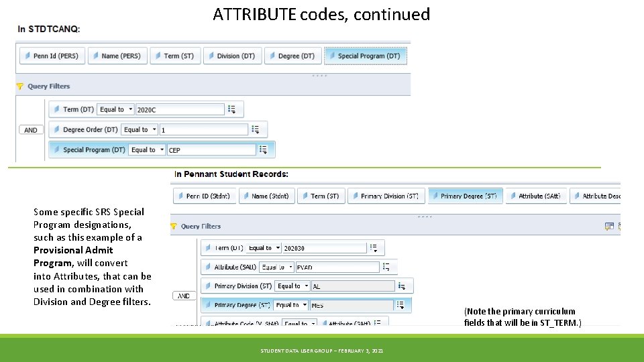
Task: Click the Degree Order (DT) filter object icon
Action: click(x=56, y=129)
